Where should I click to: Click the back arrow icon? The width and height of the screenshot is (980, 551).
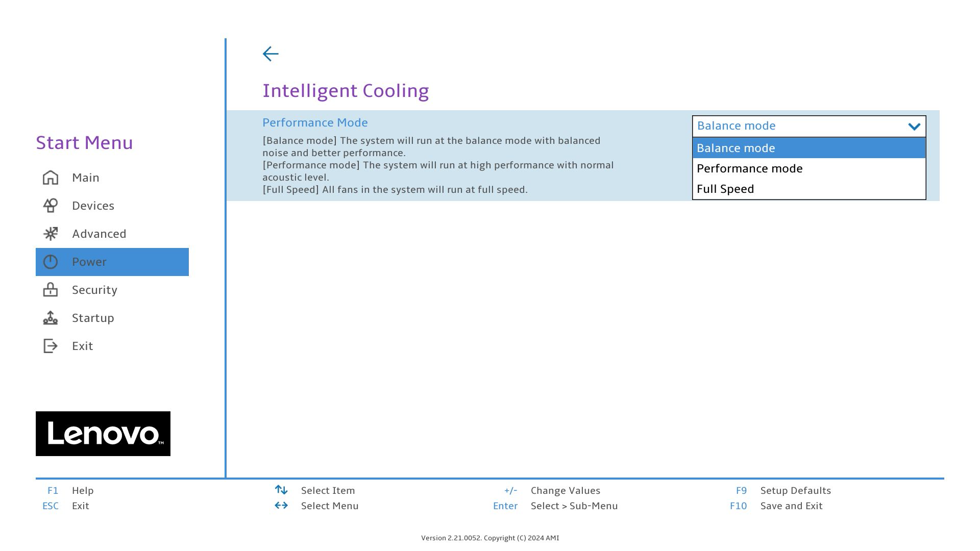(x=271, y=54)
